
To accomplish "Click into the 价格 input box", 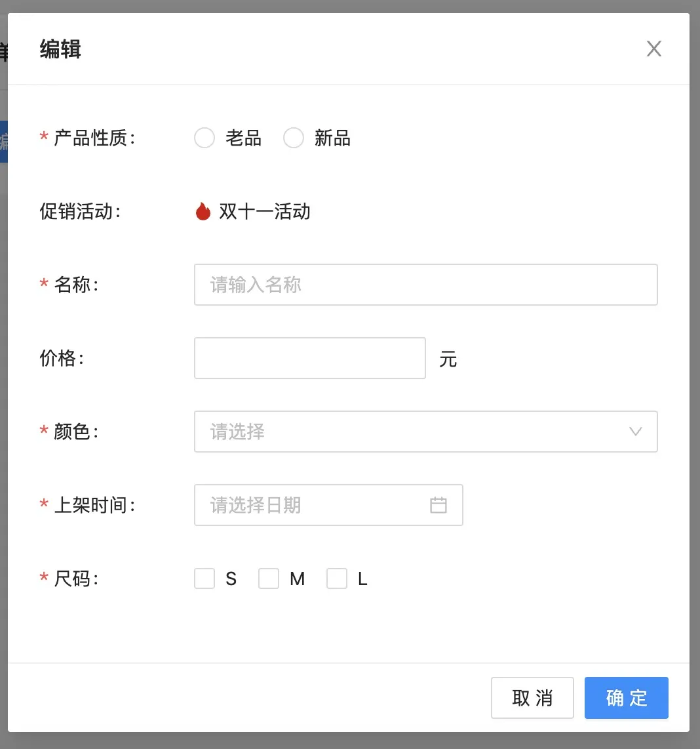I will pos(310,358).
